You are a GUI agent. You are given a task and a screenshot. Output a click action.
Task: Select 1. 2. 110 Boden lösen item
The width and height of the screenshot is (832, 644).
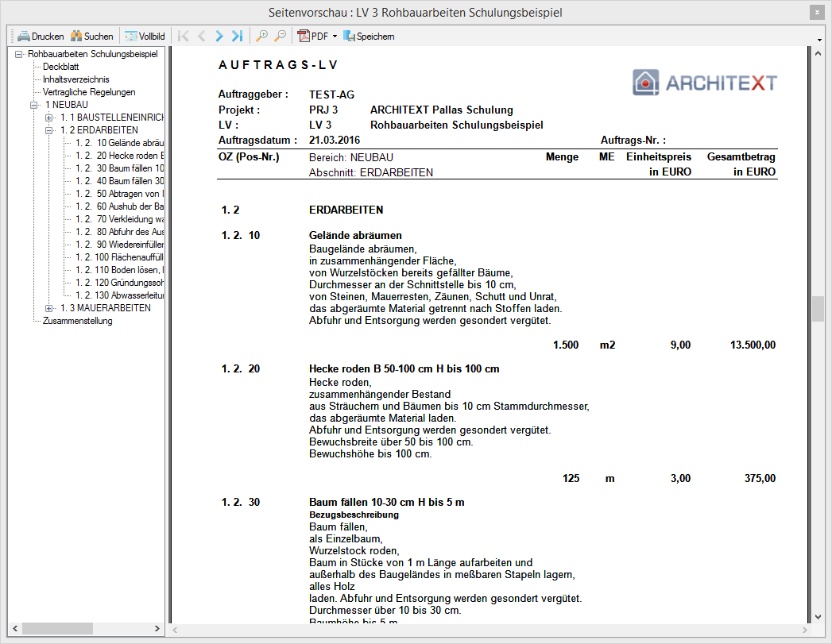119,270
